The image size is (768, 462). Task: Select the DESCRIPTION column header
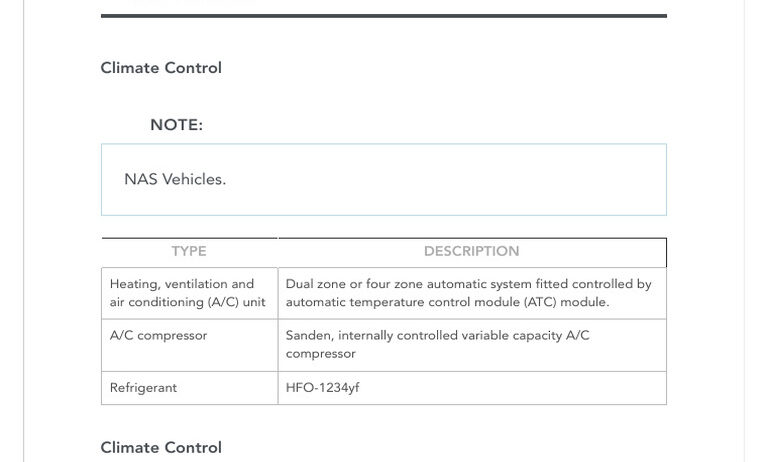[x=472, y=251]
